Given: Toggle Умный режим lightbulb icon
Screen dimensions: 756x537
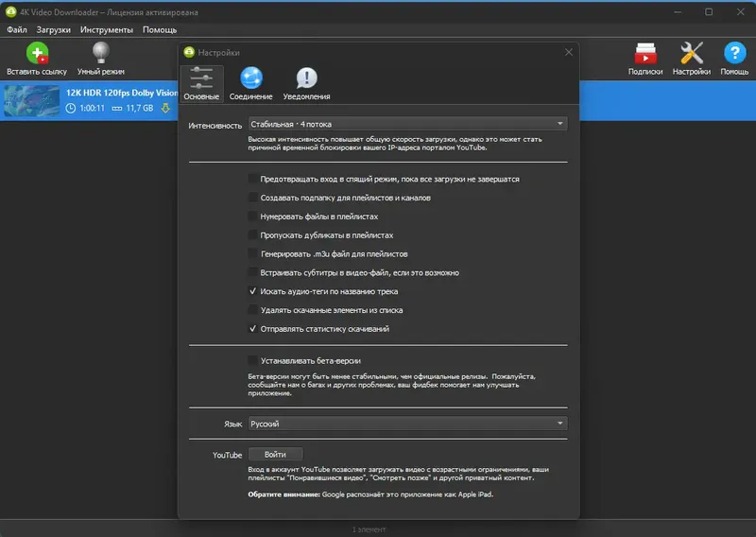Looking at the screenshot, I should point(101,53).
